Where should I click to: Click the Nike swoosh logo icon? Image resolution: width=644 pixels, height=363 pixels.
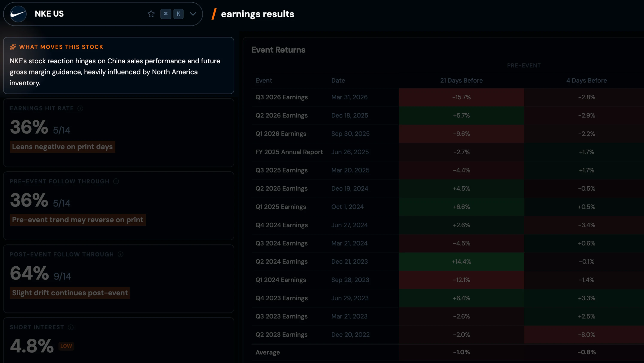[x=18, y=14]
